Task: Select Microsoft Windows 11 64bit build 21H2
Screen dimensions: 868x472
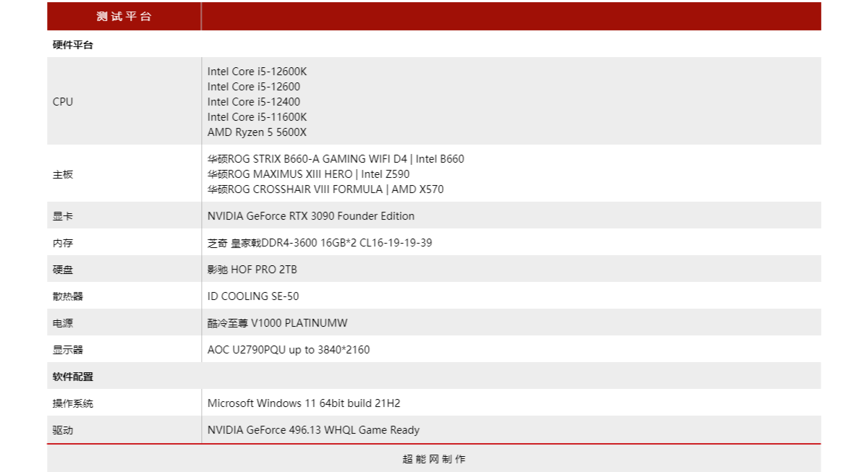Action: (x=304, y=403)
